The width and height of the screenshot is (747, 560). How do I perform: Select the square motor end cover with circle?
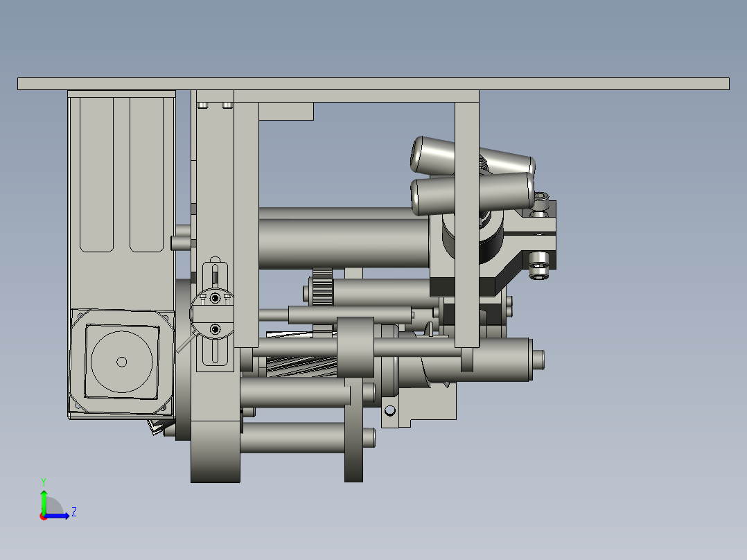[x=121, y=362]
